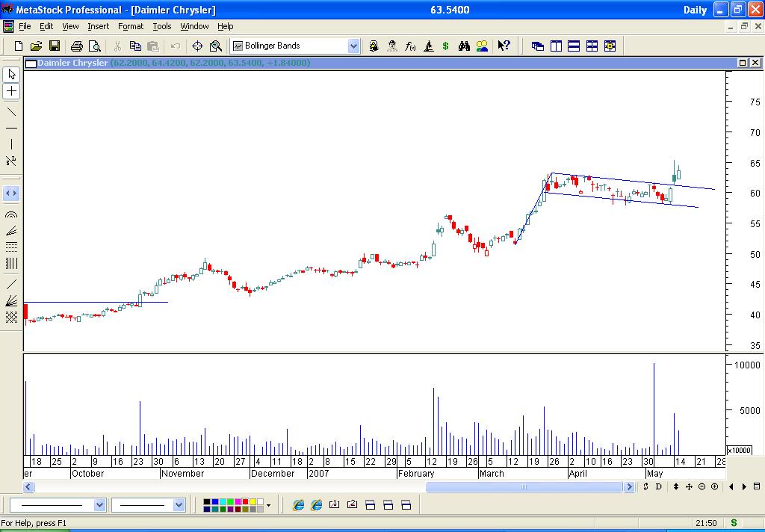765x532 pixels.
Task: Maximize the Daimler Chrysler inner chart window
Action: 743,63
